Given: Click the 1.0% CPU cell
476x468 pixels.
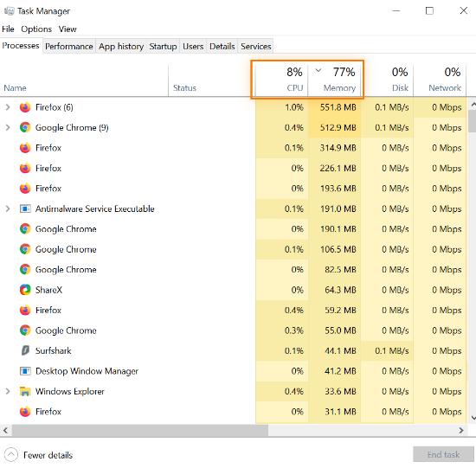Looking at the screenshot, I should point(282,107).
